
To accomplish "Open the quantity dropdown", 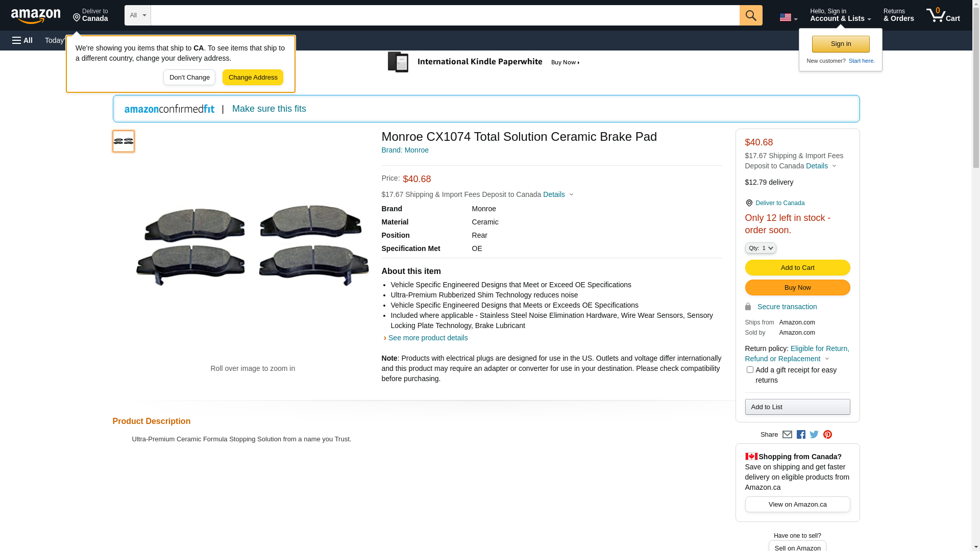I will pos(760,248).
